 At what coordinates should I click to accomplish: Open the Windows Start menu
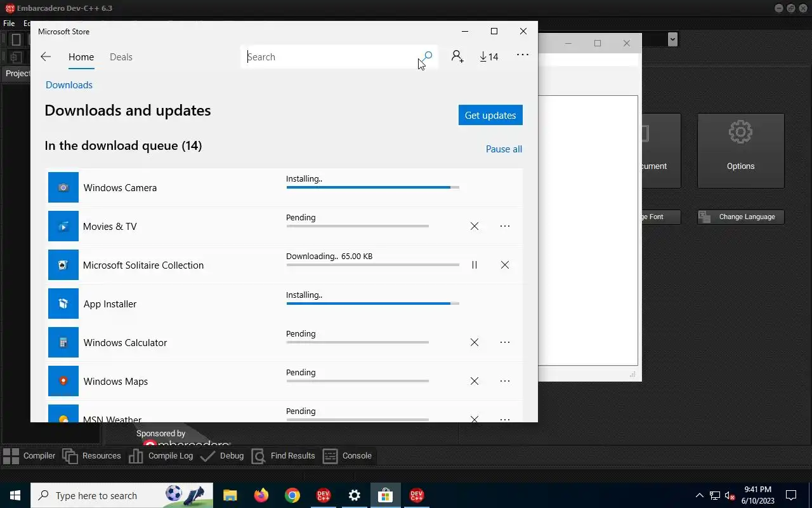(x=15, y=495)
